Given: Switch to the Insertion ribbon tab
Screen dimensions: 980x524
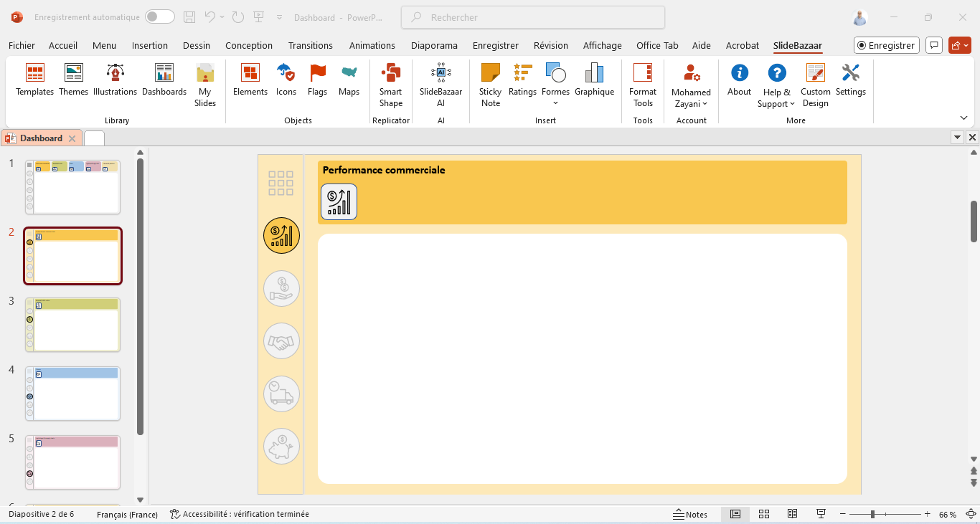Looking at the screenshot, I should tap(149, 45).
